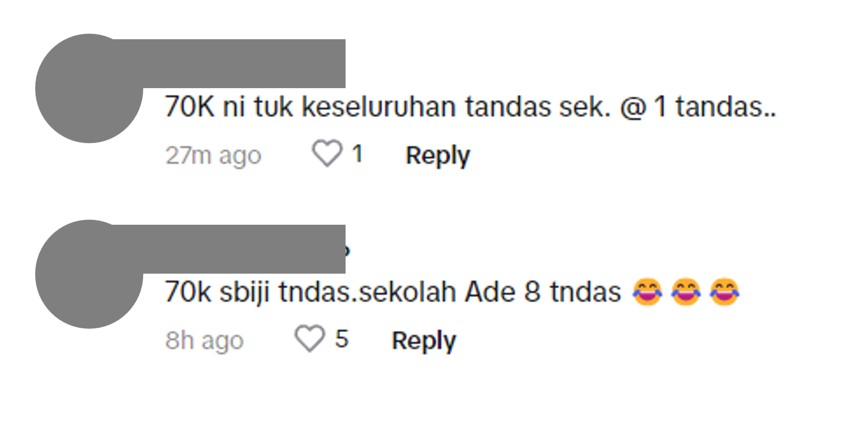Click the word "tndas.sekolah" in the comment
The width and height of the screenshot is (868, 425).
pos(367,293)
